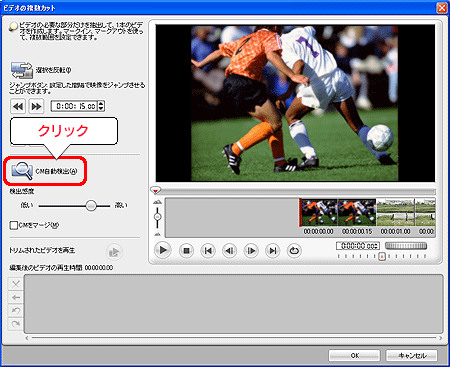Click the jump interval time stepper arrows
The image size is (450, 367).
[101, 106]
